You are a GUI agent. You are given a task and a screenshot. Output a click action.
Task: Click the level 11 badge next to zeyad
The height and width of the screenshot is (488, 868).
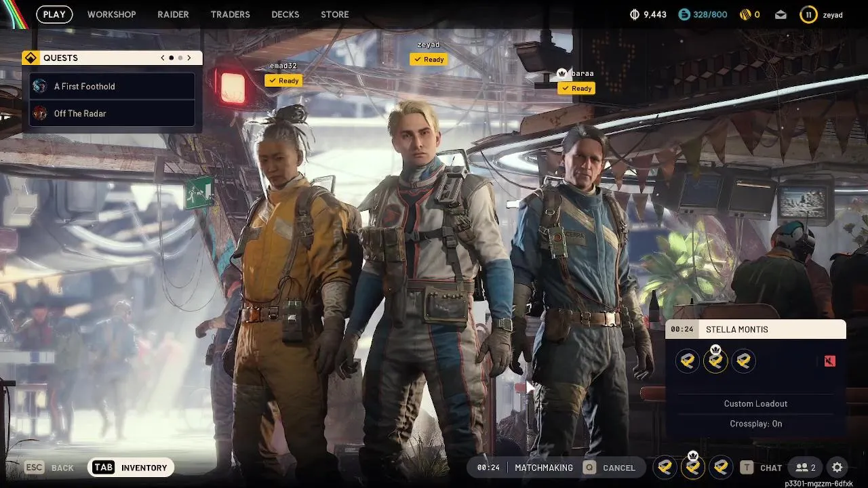(808, 14)
